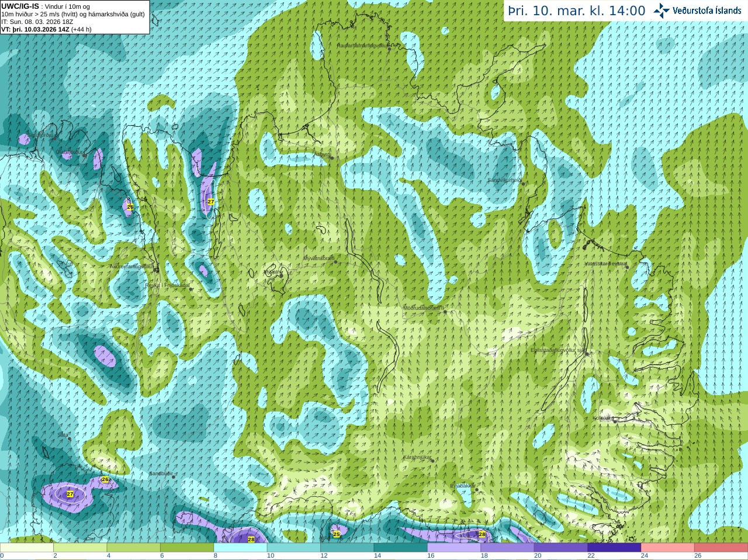Click the Mývatnsöræfi station label
The width and height of the screenshot is (748, 560).
pos(318,258)
